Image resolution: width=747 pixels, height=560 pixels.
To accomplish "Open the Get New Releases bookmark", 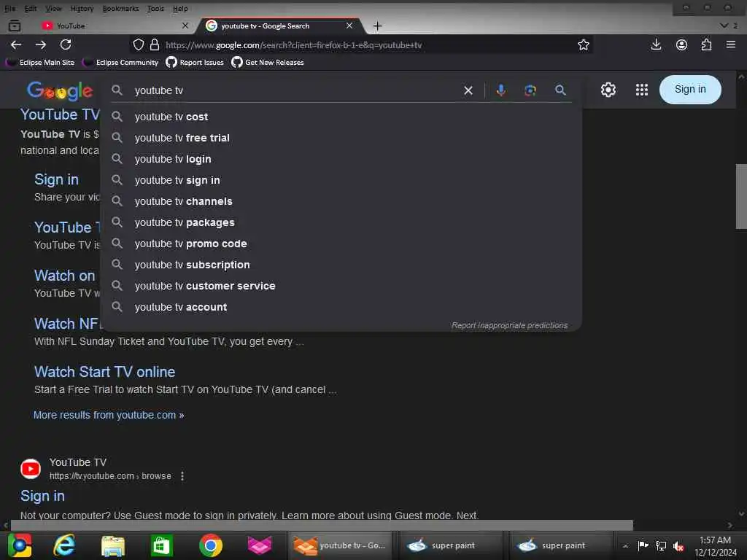I will (x=268, y=63).
